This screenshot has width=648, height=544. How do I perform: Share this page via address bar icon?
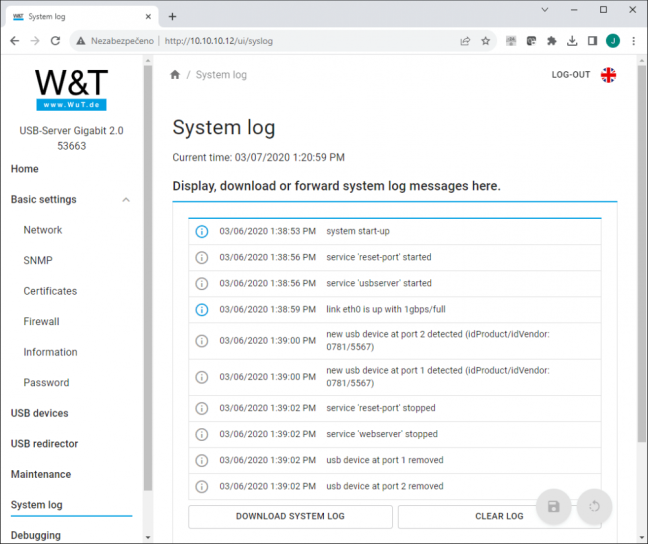point(465,41)
